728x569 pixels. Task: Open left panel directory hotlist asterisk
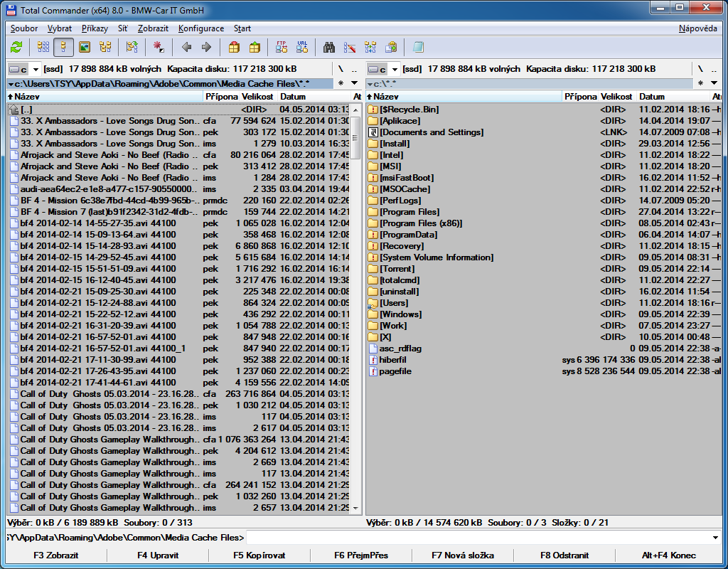pos(341,84)
